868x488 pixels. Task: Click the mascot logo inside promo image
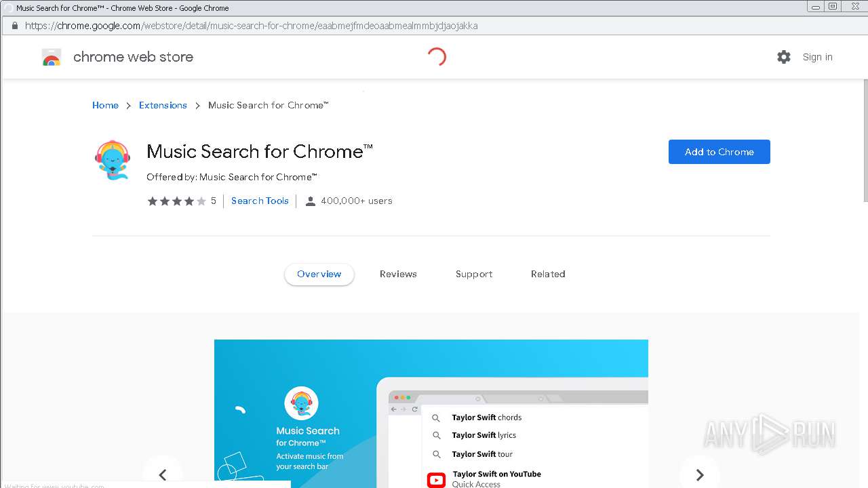coord(301,403)
